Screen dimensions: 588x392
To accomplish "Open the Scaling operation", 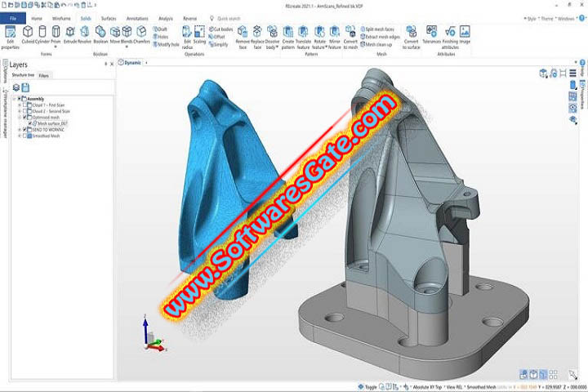I will 199,33.
